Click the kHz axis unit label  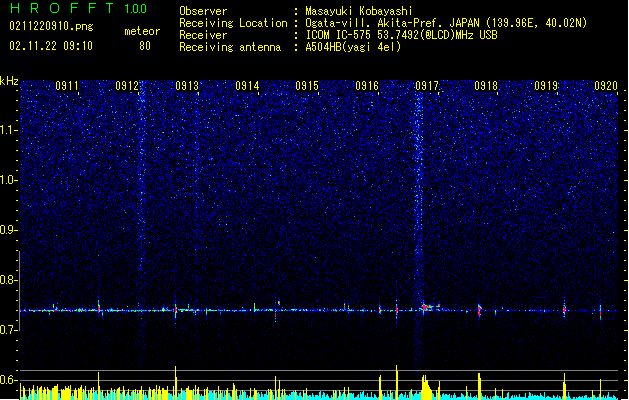point(9,81)
